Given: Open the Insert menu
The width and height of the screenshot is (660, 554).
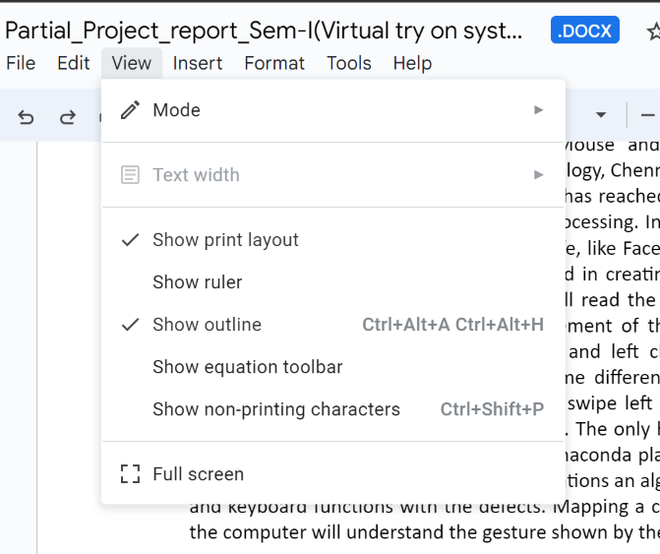Looking at the screenshot, I should coord(197,64).
